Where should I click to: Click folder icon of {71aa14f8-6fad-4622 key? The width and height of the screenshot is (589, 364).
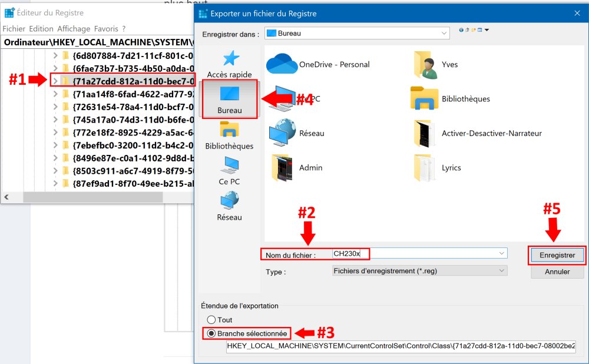pyautogui.click(x=66, y=94)
